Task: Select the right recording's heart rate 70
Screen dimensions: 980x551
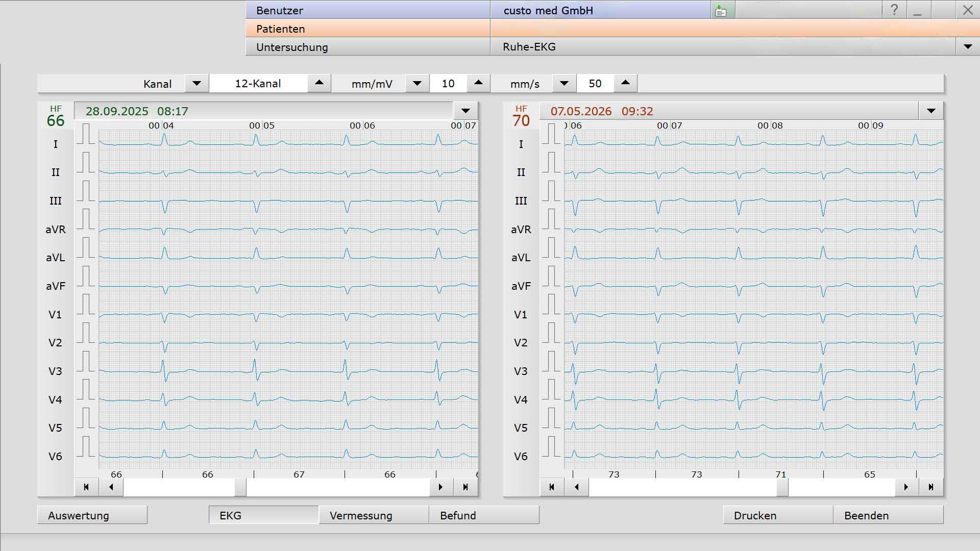Action: tap(521, 121)
